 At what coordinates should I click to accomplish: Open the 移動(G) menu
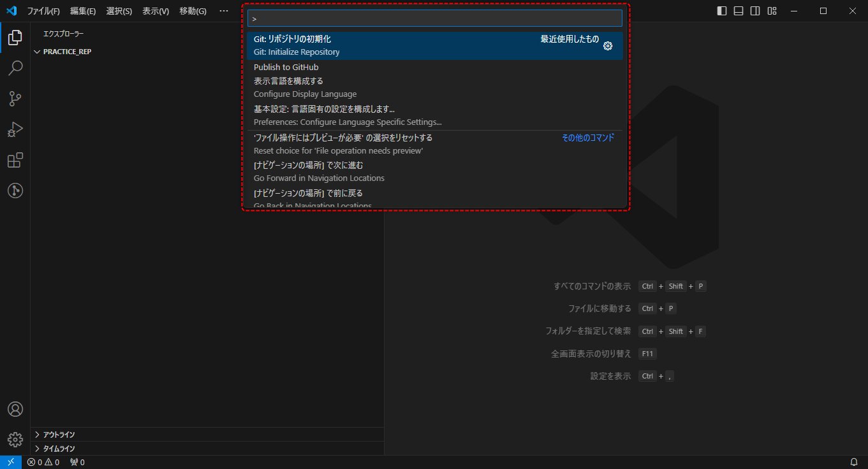(x=193, y=11)
